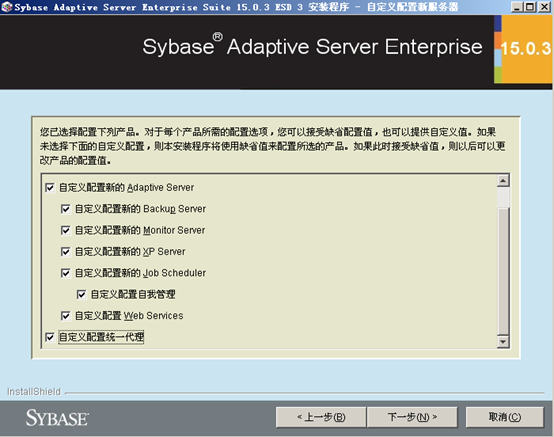The image size is (554, 437).
Task: Maximize the Sybase installer window
Action: [530, 7]
